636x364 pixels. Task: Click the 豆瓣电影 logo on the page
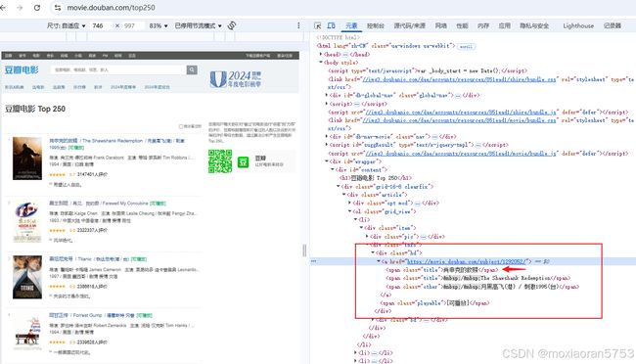[22, 69]
